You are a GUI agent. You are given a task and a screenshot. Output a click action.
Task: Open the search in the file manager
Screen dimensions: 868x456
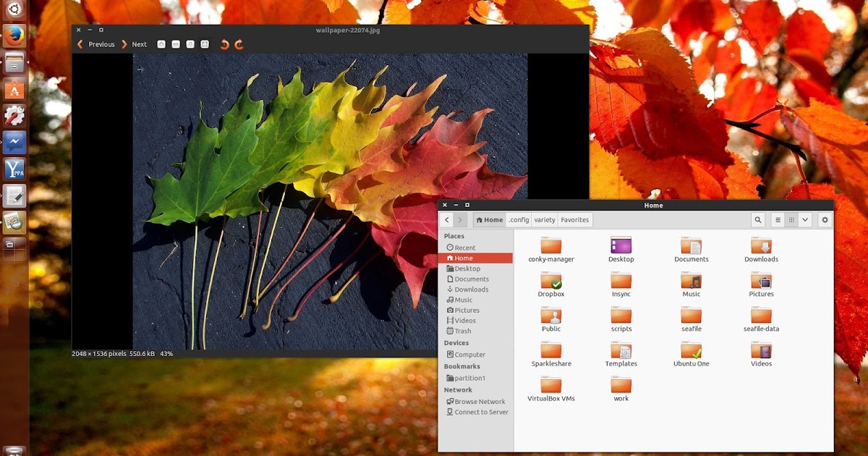click(758, 219)
